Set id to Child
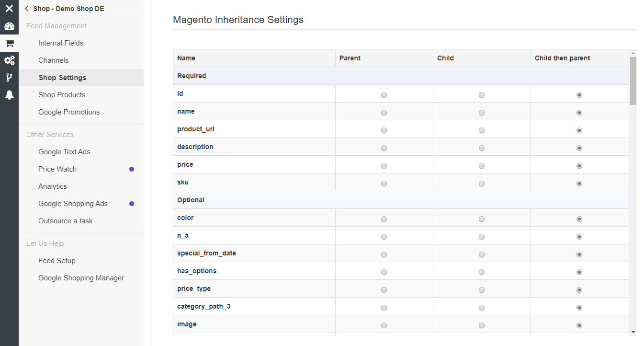 482,95
